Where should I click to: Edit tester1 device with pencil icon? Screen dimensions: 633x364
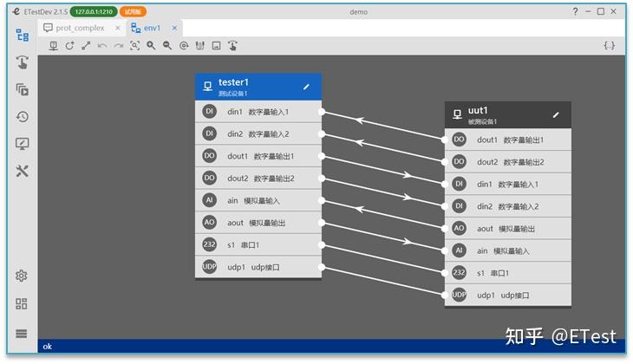point(306,87)
